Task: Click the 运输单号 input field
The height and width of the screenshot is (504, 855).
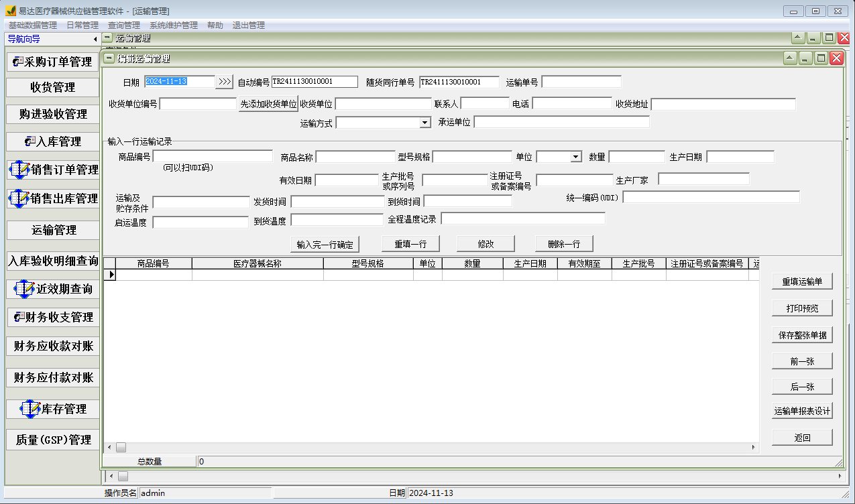Action: (x=581, y=82)
